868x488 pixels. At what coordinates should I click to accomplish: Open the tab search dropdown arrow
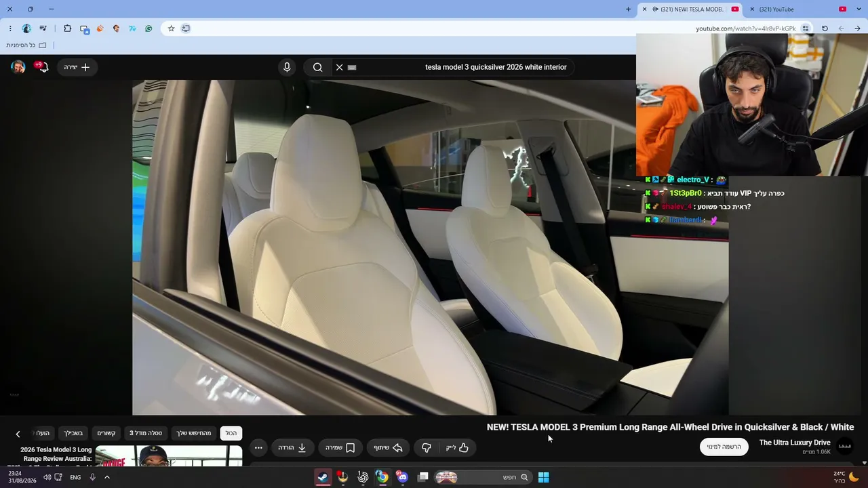pos(858,9)
